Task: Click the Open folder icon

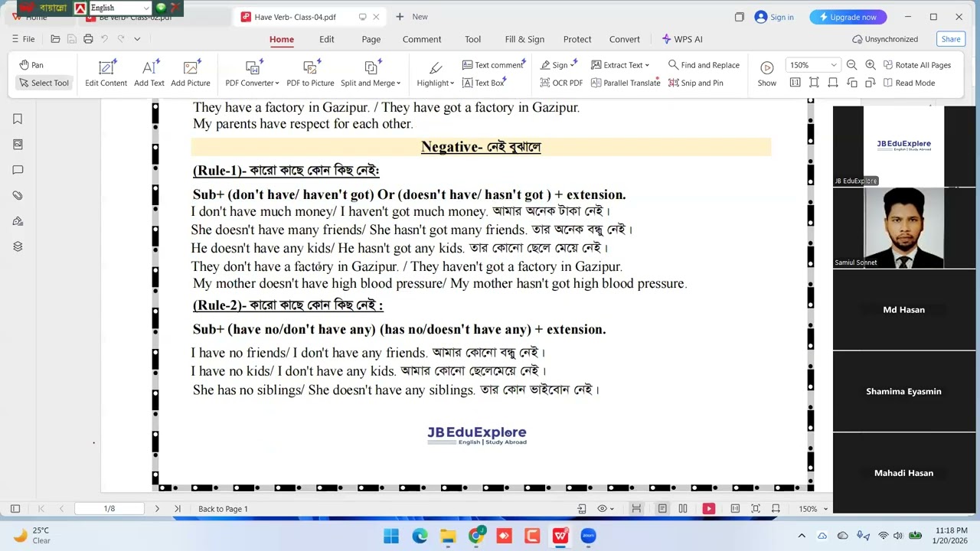Action: click(x=55, y=39)
